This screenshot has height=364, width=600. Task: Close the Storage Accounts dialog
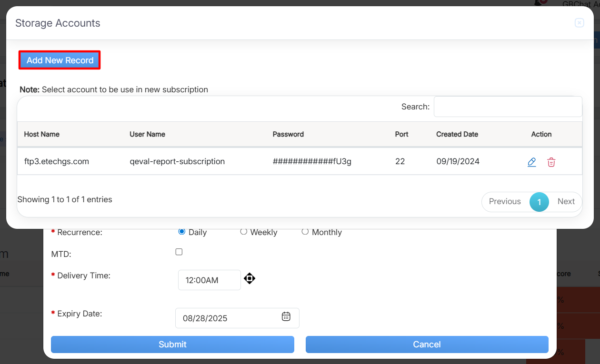[579, 23]
